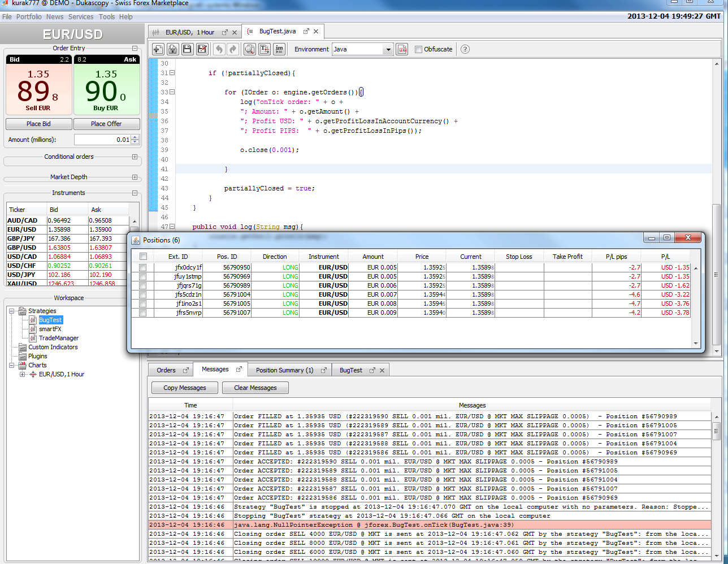Toggle select-all checkbox in Positions header
The height and width of the screenshot is (564, 728).
tap(143, 257)
